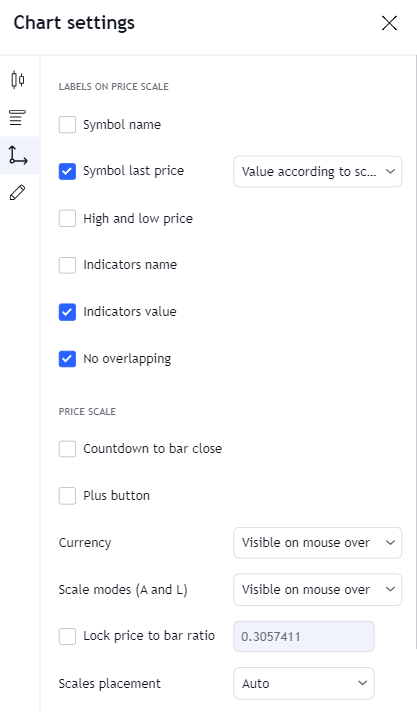417x712 pixels.
Task: Check the Plus button option
Action: coord(67,495)
